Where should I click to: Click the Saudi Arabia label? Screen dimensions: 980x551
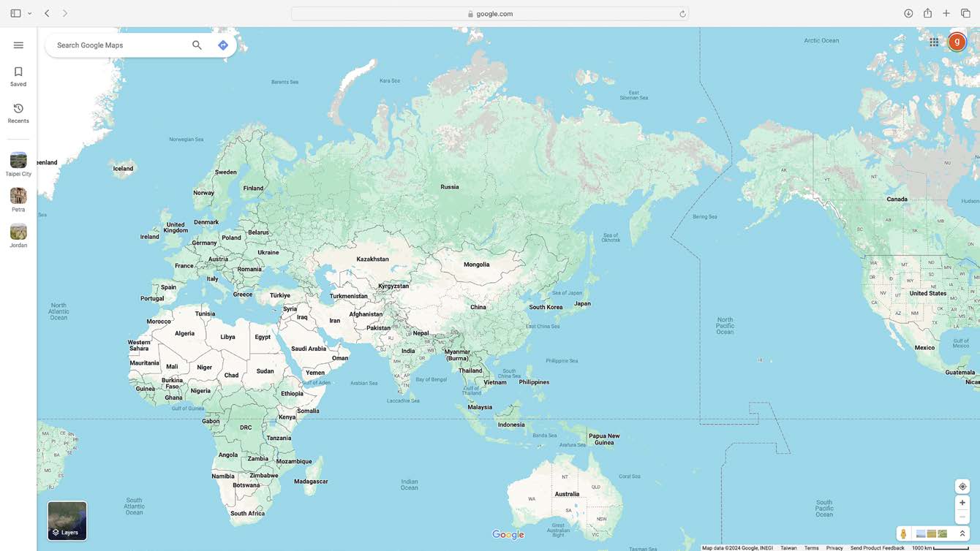tap(309, 349)
